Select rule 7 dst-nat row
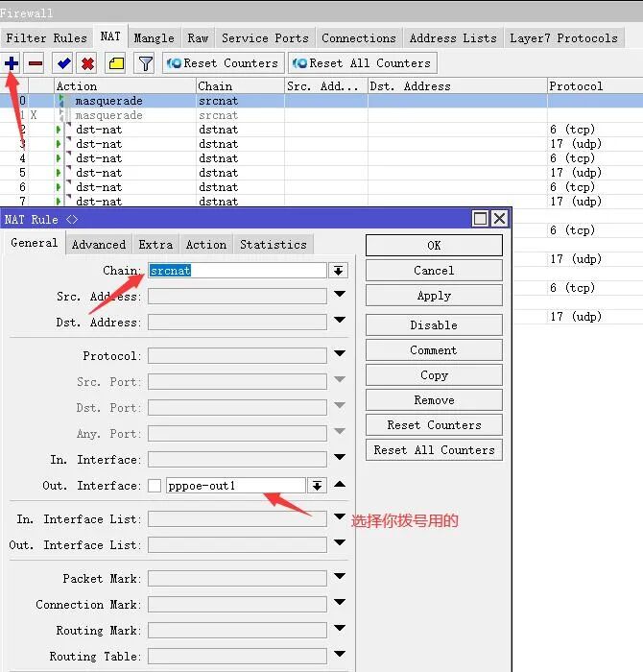The height and width of the screenshot is (672, 643). [321, 201]
